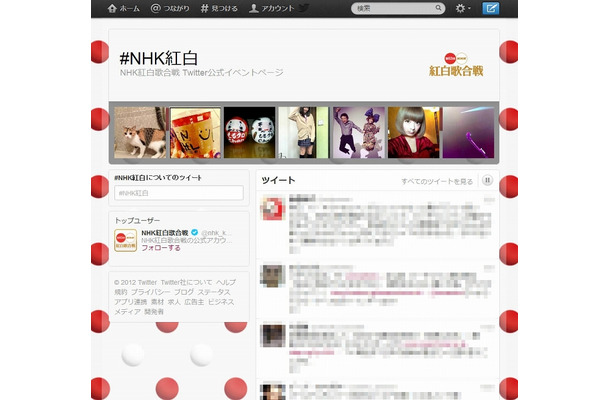The height and width of the screenshot is (400, 610).
Task: Open the gear settings dropdown
Action: (463, 8)
